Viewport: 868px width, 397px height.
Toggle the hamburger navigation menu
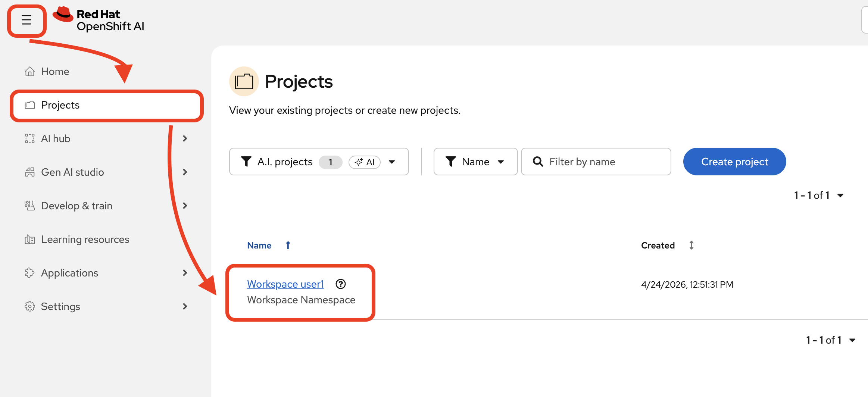point(26,20)
